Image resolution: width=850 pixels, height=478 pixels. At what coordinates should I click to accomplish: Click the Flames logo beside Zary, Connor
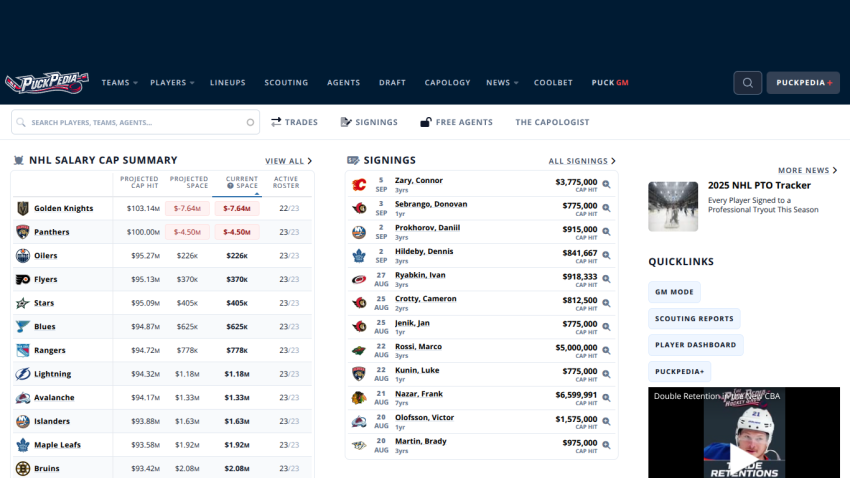359,185
